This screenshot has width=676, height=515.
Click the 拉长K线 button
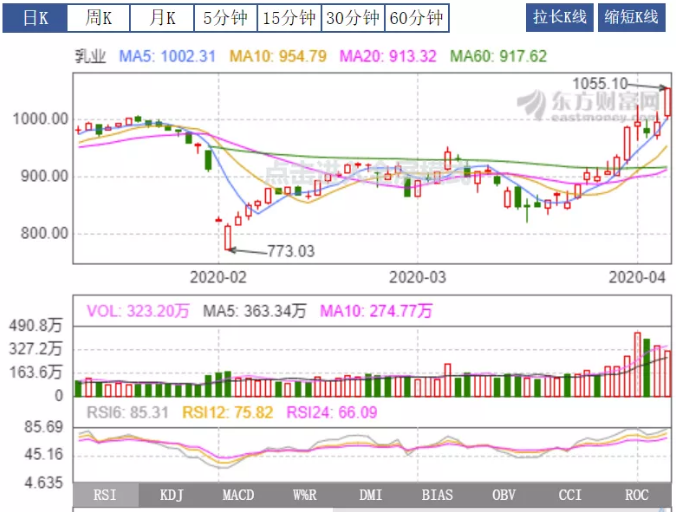[560, 18]
